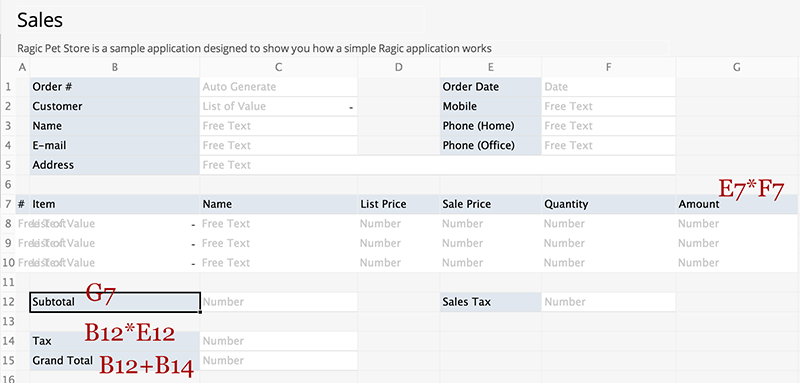
Task: Click the Order # label cell
Action: pyautogui.click(x=115, y=87)
